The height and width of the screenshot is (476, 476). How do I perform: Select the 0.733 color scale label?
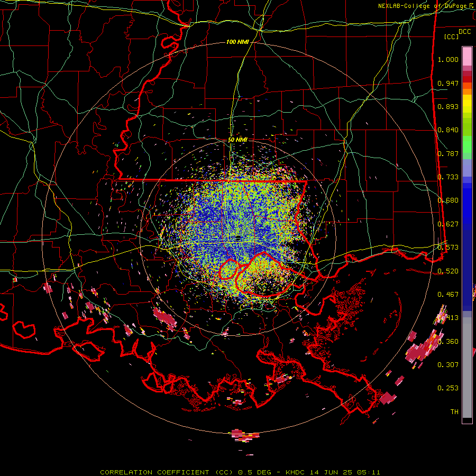(x=448, y=177)
